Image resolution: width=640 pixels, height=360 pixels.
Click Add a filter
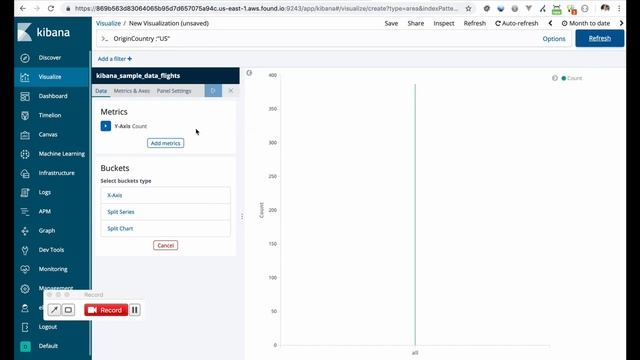pyautogui.click(x=115, y=59)
